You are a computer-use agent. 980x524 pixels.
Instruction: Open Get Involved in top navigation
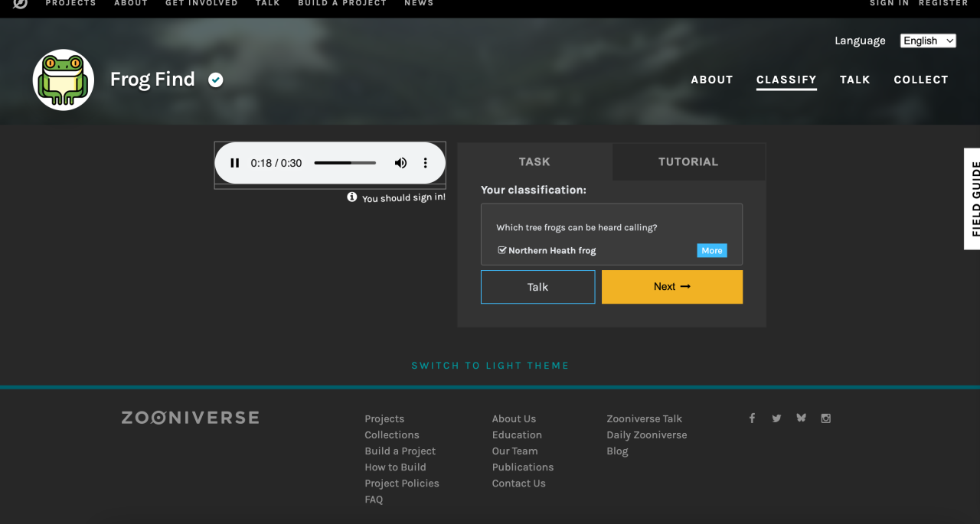pos(201,3)
